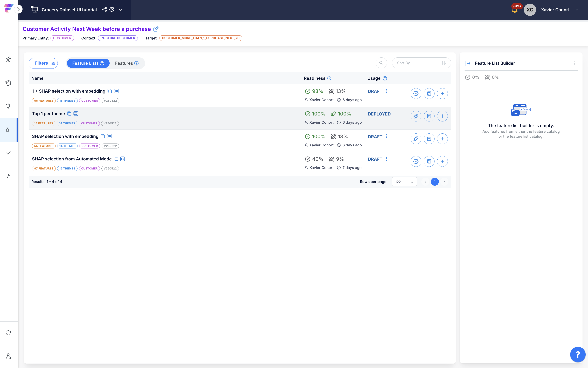Image resolution: width=588 pixels, height=368 pixels.
Task: Edit the use case title pencil icon
Action: point(156,29)
